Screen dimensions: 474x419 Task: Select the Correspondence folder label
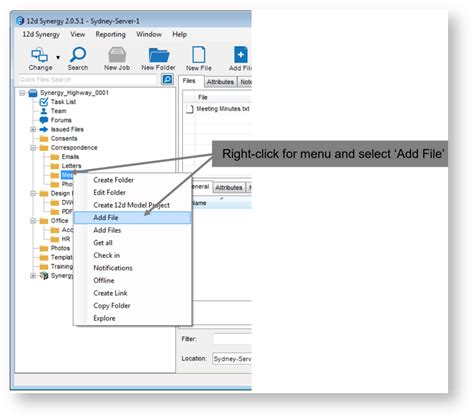(74, 147)
